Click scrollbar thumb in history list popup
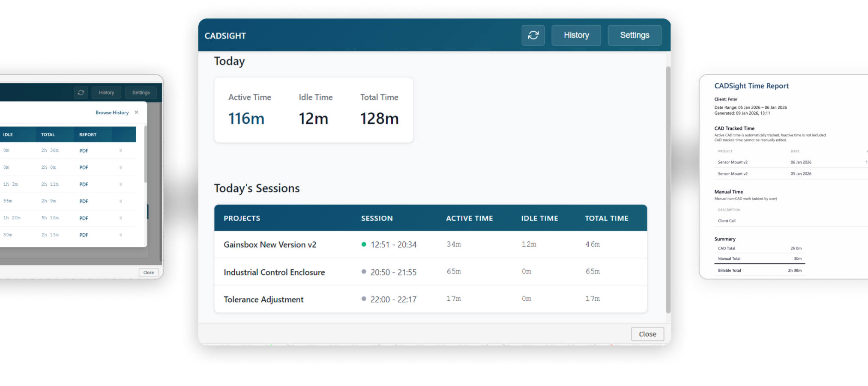The height and width of the screenshot is (386, 868). pyautogui.click(x=145, y=154)
